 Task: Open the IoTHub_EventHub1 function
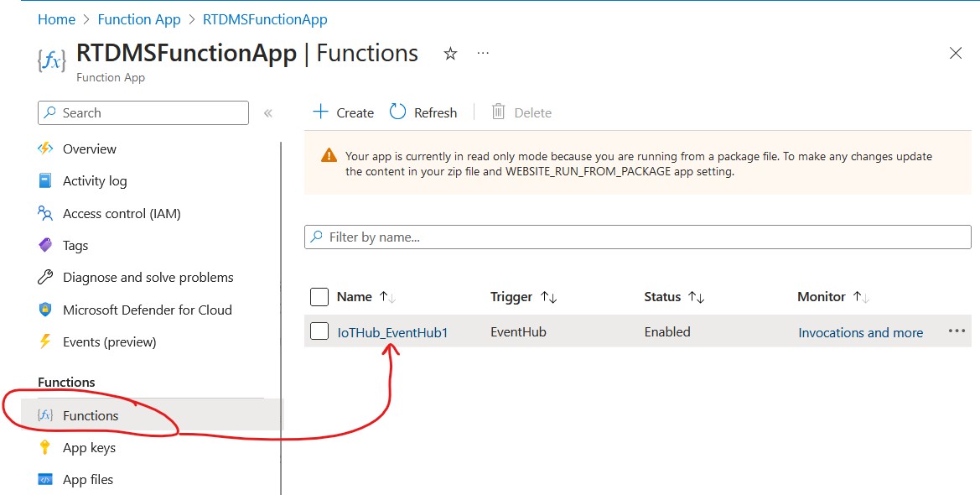[392, 333]
